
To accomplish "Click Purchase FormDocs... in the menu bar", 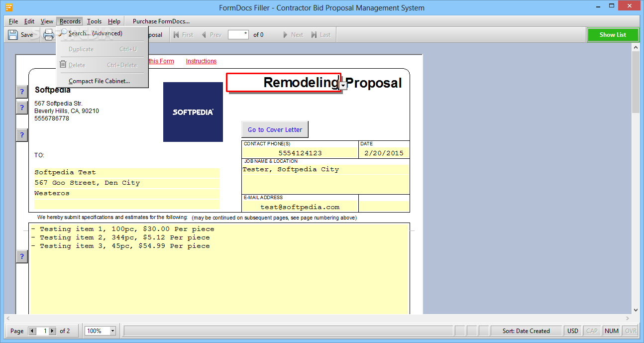I will tap(161, 21).
